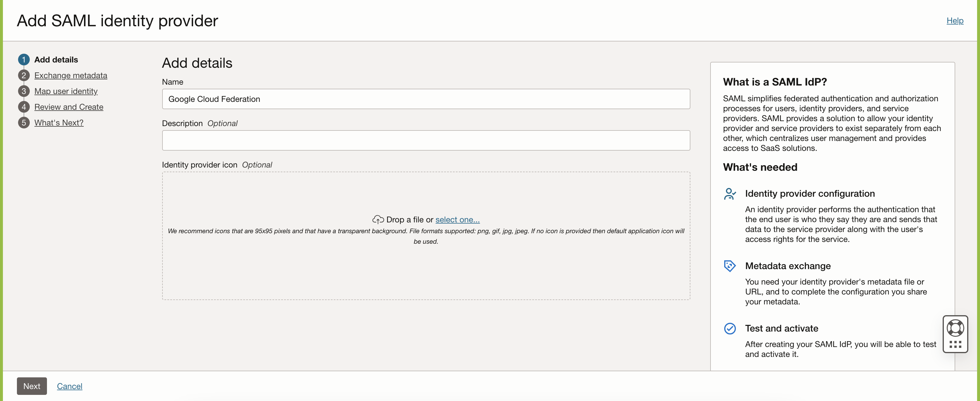Click step circle 1 for Add details
This screenshot has height=401, width=980.
tap(24, 60)
